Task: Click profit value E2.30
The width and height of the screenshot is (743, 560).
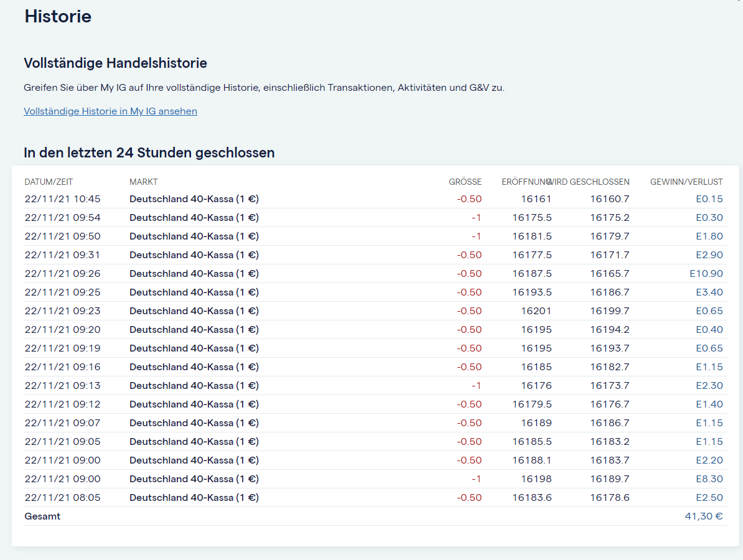Action: tap(709, 386)
